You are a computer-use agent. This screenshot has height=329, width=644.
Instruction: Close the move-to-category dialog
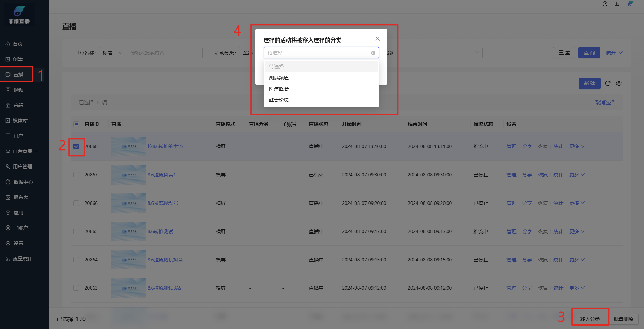(378, 39)
